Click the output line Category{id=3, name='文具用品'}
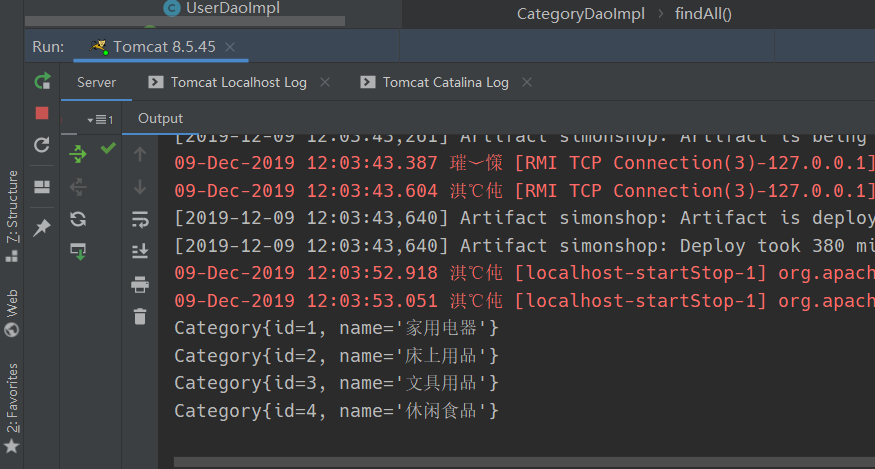Viewport: 875px width, 469px height. pyautogui.click(x=336, y=383)
